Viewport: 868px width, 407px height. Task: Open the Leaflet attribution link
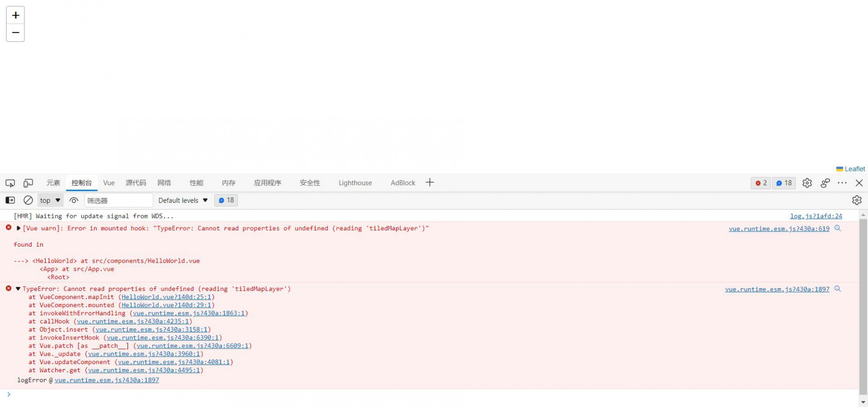(854, 169)
